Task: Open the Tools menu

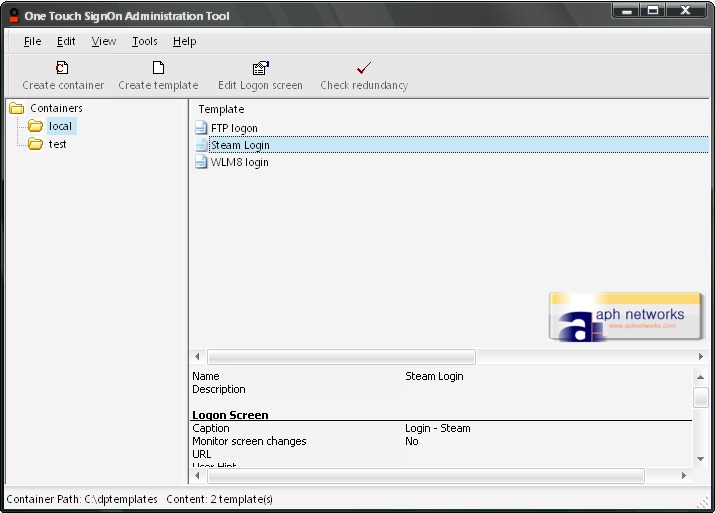Action: coord(145,41)
